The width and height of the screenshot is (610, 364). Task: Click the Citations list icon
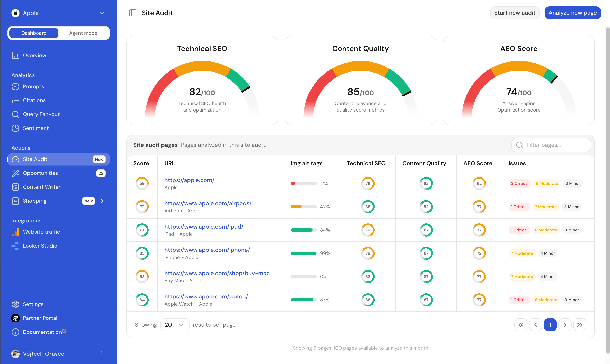click(16, 100)
